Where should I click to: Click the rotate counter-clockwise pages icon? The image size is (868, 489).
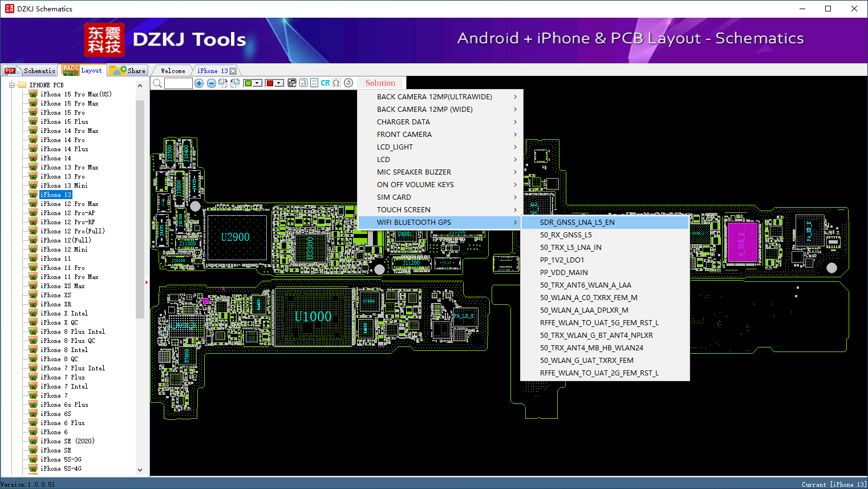coord(235,83)
